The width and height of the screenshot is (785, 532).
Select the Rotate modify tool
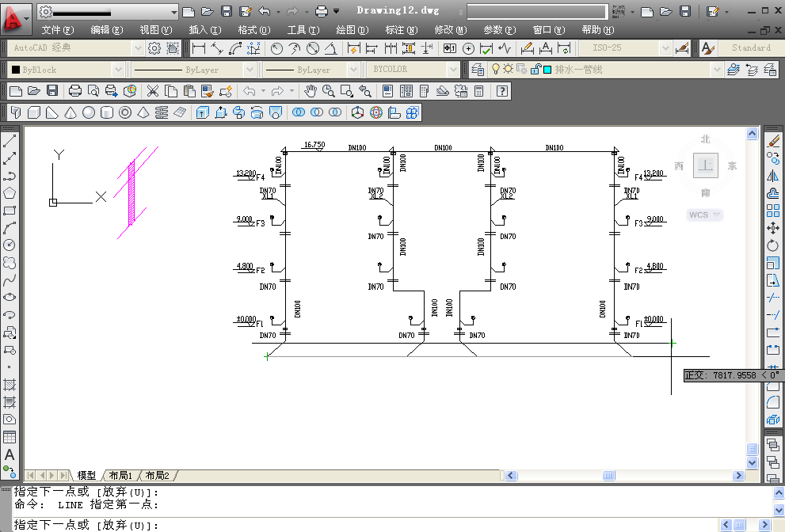(772, 245)
